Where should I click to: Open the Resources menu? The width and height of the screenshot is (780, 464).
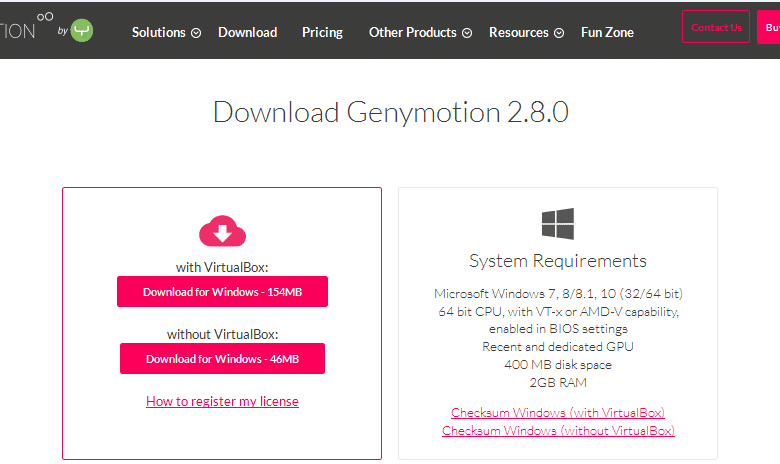pyautogui.click(x=519, y=32)
